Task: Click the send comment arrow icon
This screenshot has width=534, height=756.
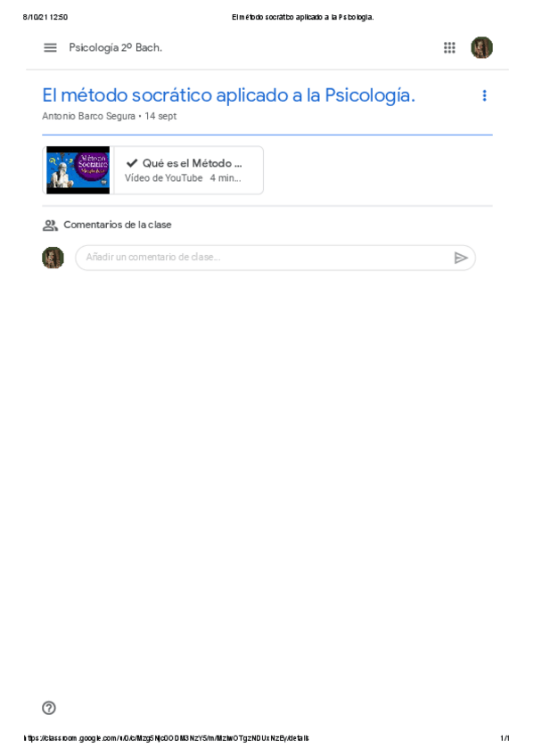Action: 461,258
